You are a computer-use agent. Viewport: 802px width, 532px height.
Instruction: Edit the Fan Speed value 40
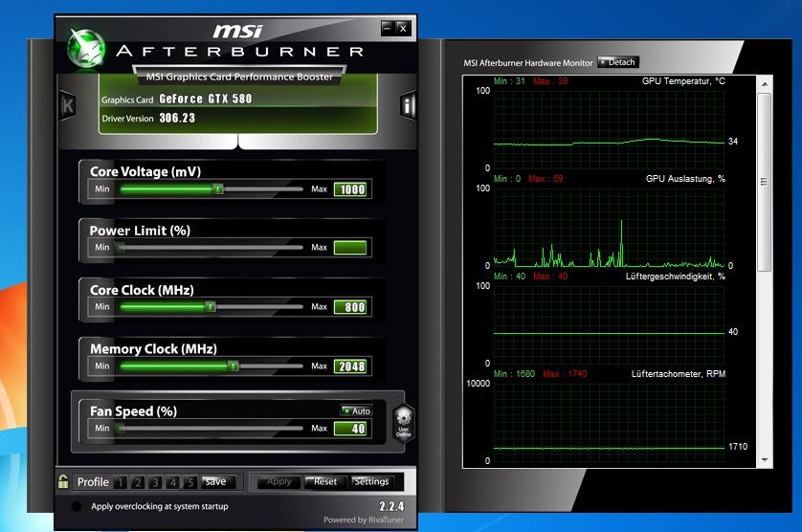click(350, 429)
